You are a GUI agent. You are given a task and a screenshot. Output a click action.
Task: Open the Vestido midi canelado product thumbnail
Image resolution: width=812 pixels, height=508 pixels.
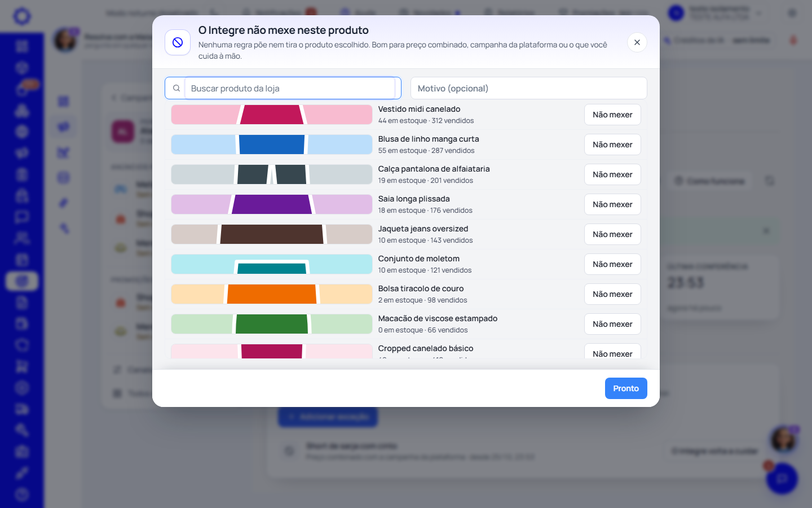pos(272,115)
